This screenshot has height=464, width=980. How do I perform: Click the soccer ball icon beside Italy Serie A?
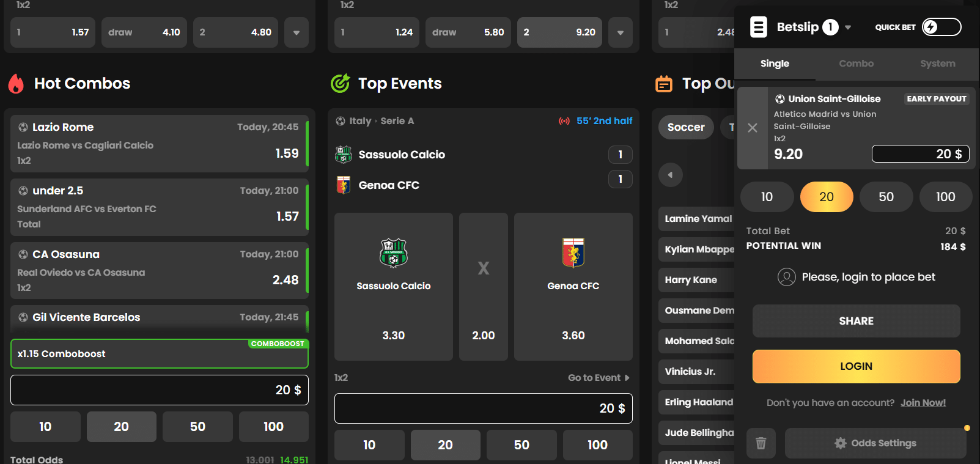tap(341, 121)
